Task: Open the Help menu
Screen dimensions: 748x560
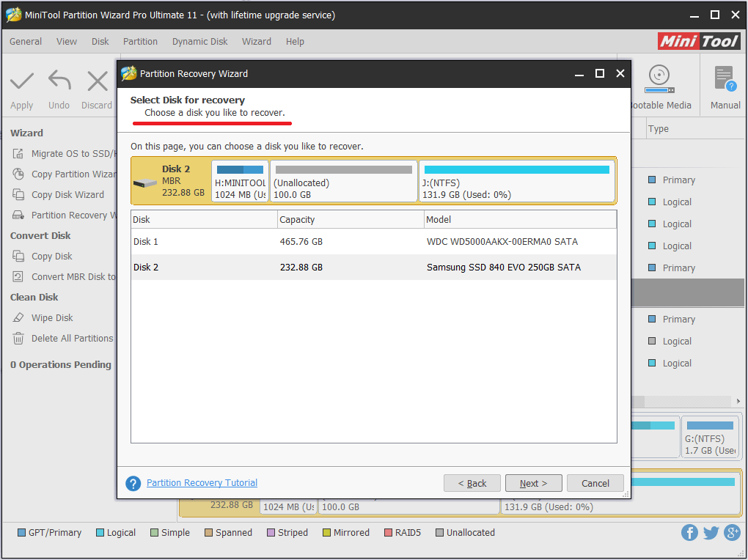Action: tap(295, 42)
